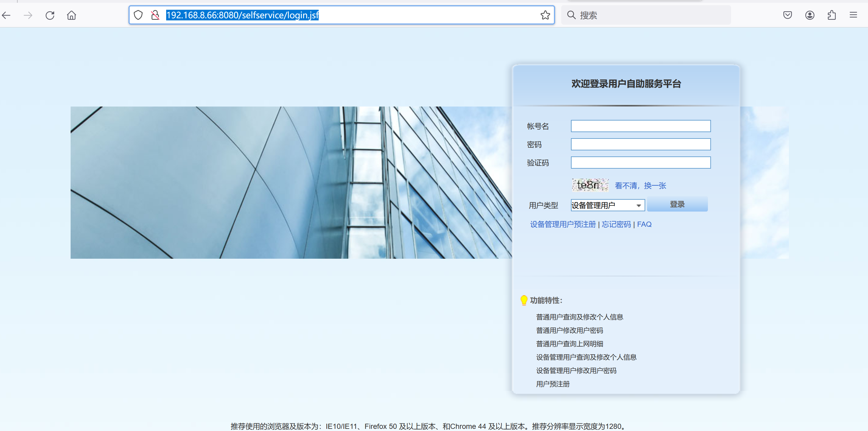Screen dimensions: 868x431
Task: Bookmark this page with the star icon
Action: (545, 15)
